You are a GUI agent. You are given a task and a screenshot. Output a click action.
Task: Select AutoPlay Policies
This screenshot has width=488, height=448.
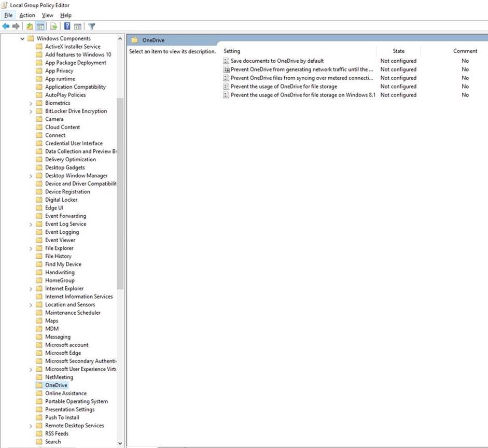tap(65, 95)
